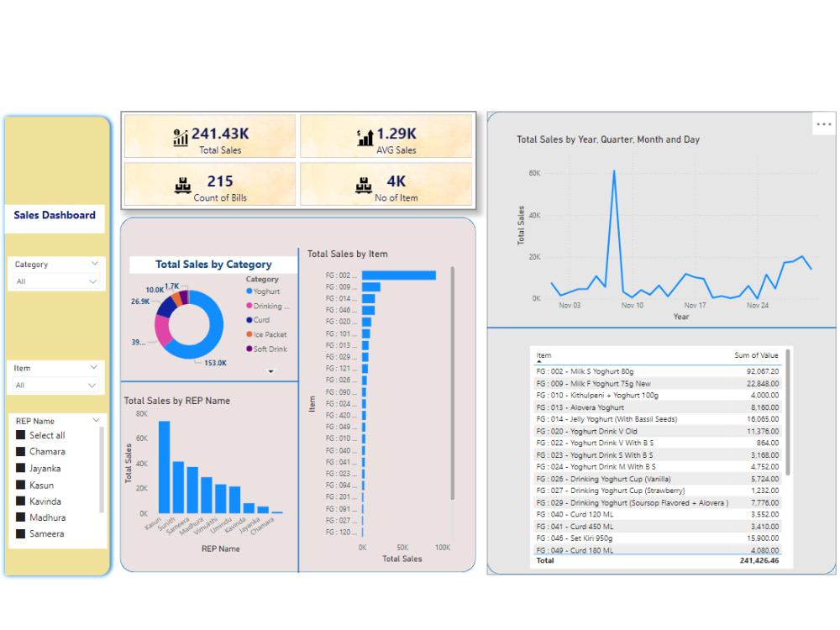
Task: Select row FG : 027 - Drinking Yoghurt Cup (Strawberry)
Action: 658,491
